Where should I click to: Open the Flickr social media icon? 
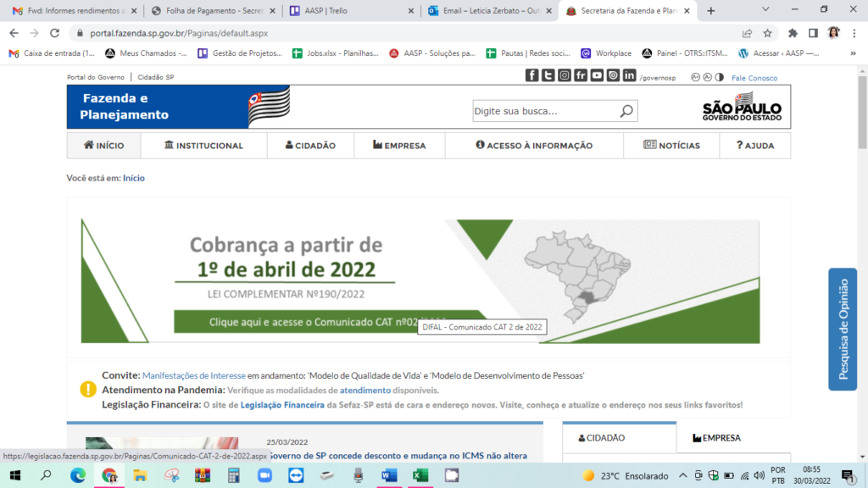580,75
